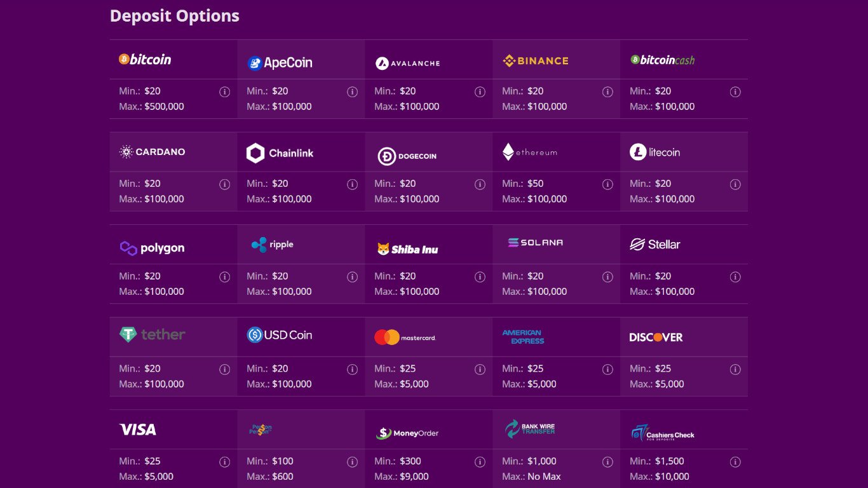The image size is (868, 488).
Task: Select the MoneyOrder logo
Action: [x=407, y=433]
